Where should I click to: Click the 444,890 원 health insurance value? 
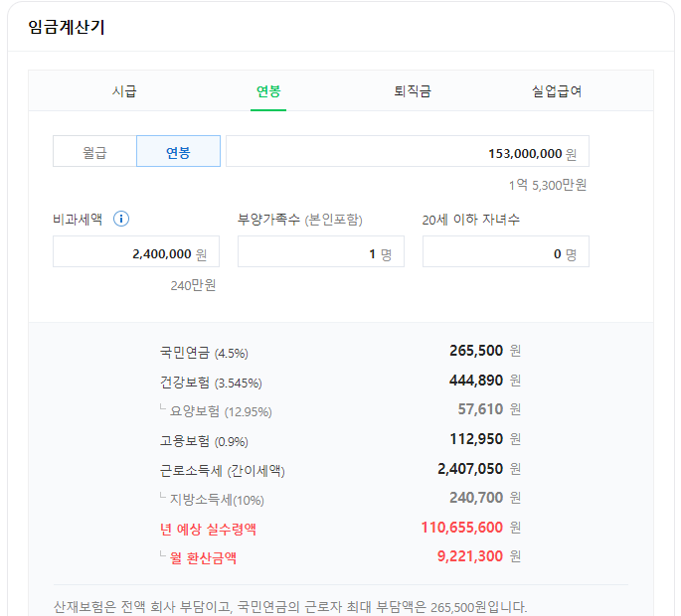pyautogui.click(x=485, y=381)
